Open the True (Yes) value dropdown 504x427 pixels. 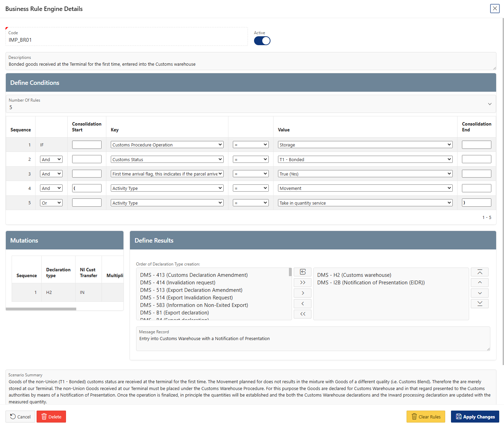pyautogui.click(x=365, y=174)
